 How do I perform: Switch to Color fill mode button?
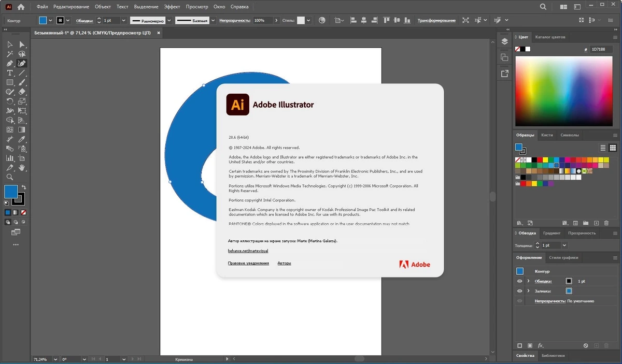coord(8,212)
